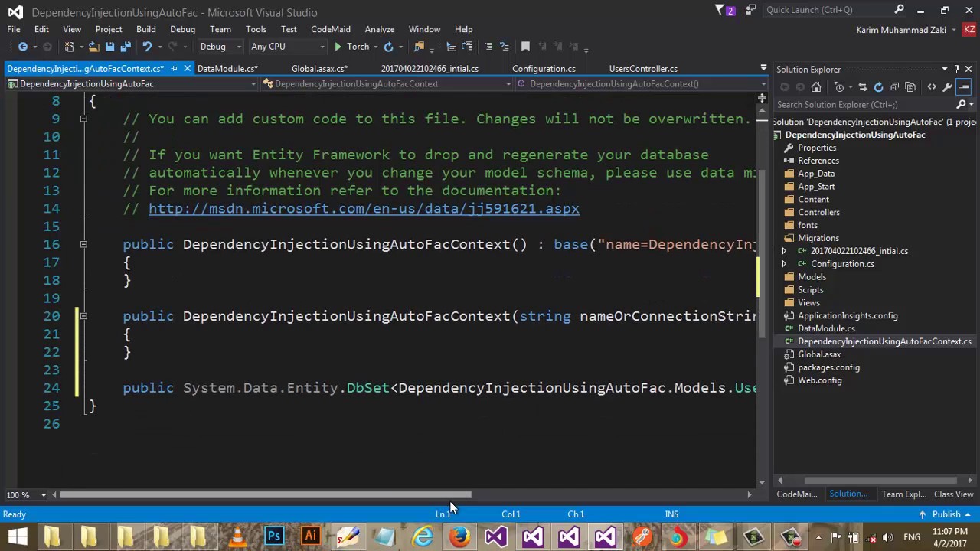Image resolution: width=980 pixels, height=551 pixels.
Task: Open the CodeMaid menu
Action: [x=330, y=29]
